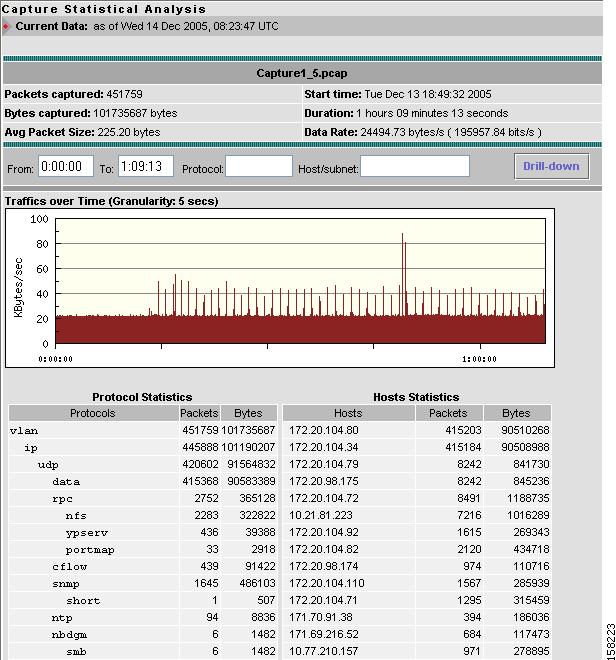Click the 1:00:00 time axis label

point(480,359)
